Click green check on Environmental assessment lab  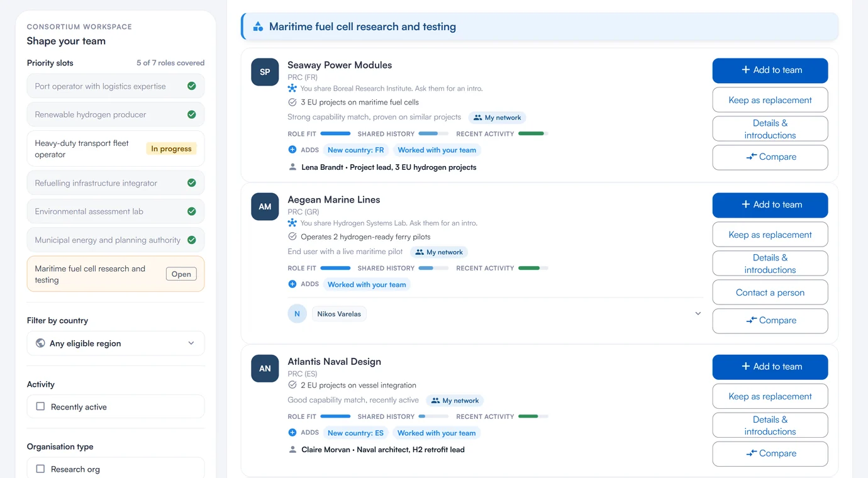(x=192, y=211)
